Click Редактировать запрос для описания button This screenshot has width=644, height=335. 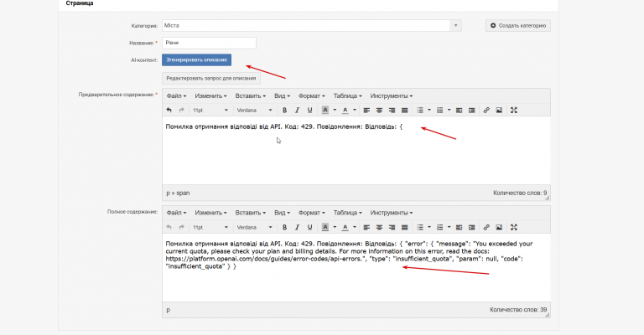[211, 79]
